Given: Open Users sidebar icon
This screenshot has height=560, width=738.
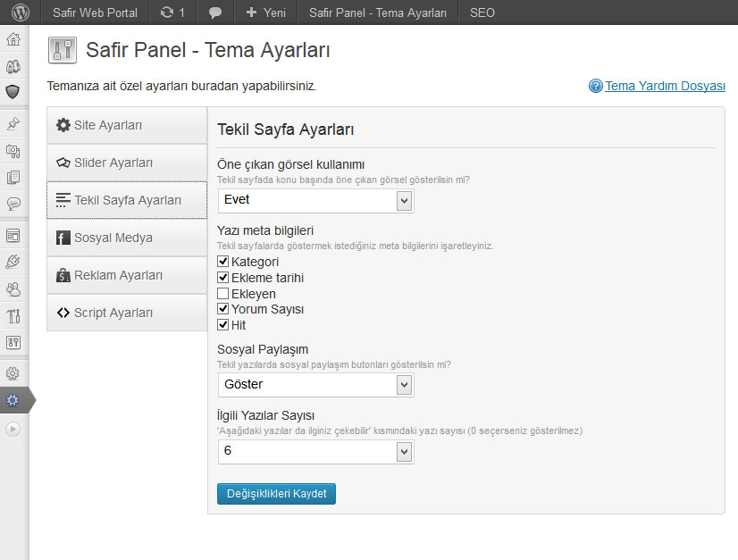Looking at the screenshot, I should coord(13,288).
